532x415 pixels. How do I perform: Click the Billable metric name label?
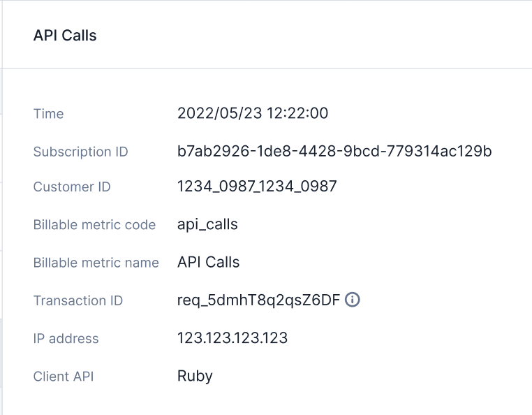point(96,263)
